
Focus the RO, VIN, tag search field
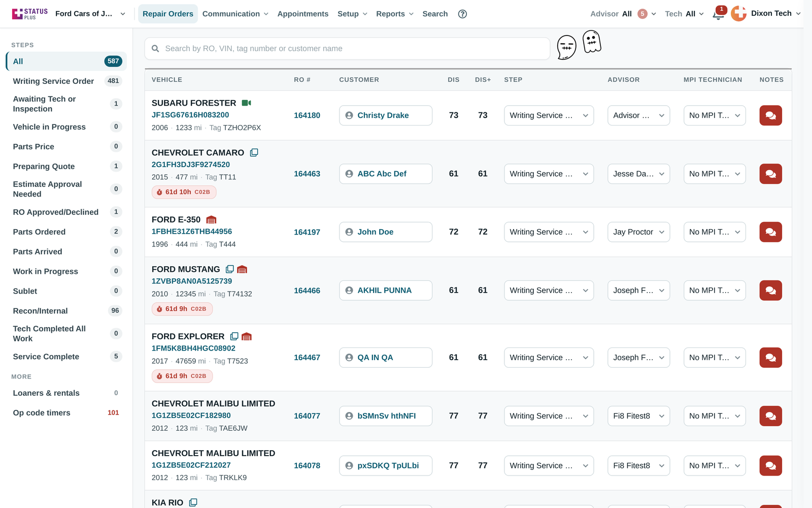(347, 49)
